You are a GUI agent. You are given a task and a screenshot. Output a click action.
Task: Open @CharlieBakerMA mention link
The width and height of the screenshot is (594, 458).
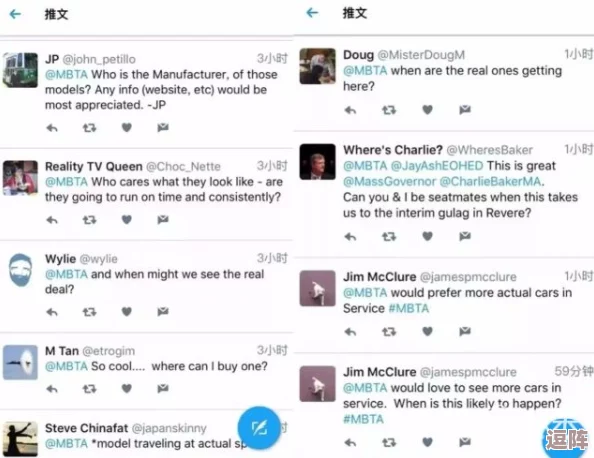pos(491,182)
